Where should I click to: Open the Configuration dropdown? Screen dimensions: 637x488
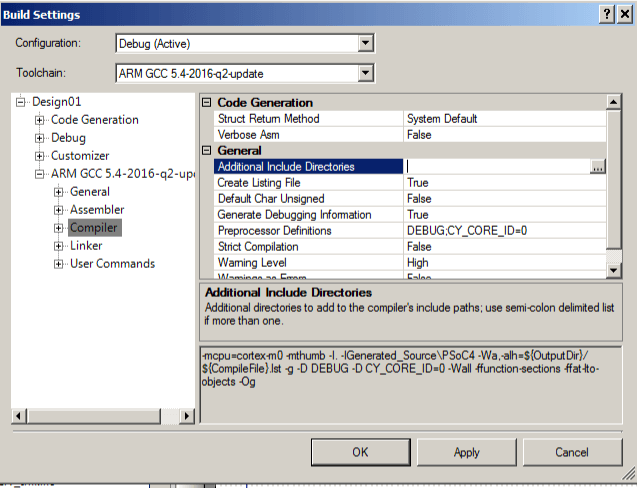coord(366,43)
